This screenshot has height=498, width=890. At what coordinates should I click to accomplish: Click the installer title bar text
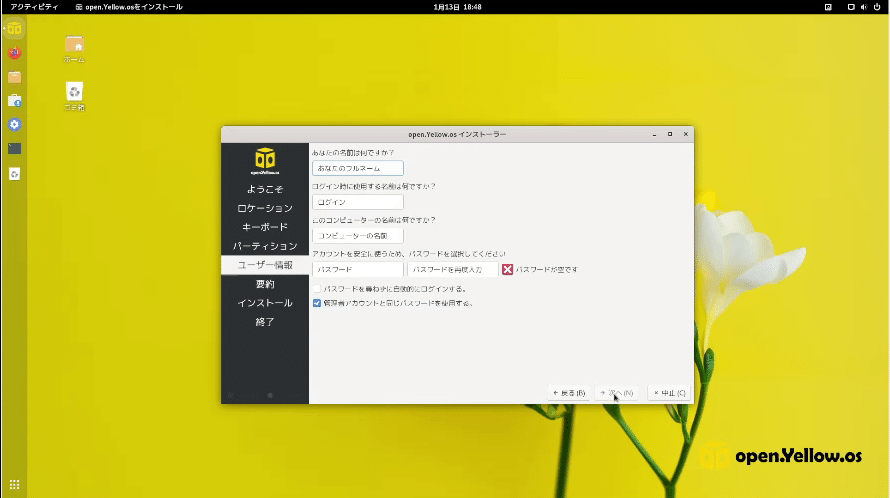[457, 135]
